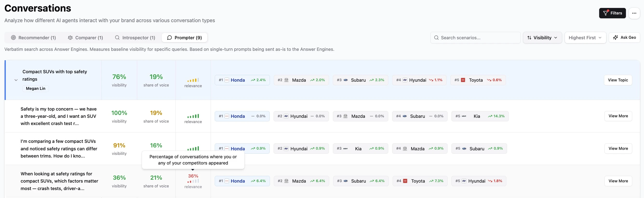
Task: Click the #1 Honda chip showing 0.9%
Action: tap(242, 148)
